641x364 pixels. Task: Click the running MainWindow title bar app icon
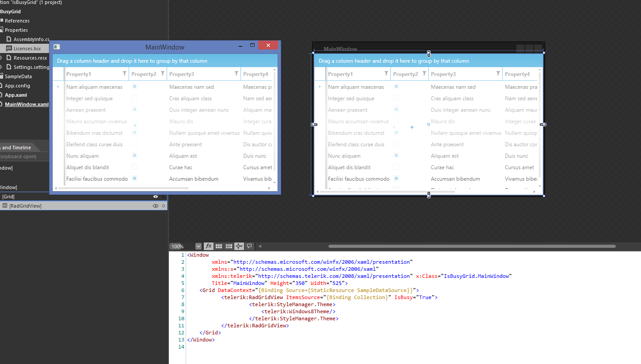57,47
